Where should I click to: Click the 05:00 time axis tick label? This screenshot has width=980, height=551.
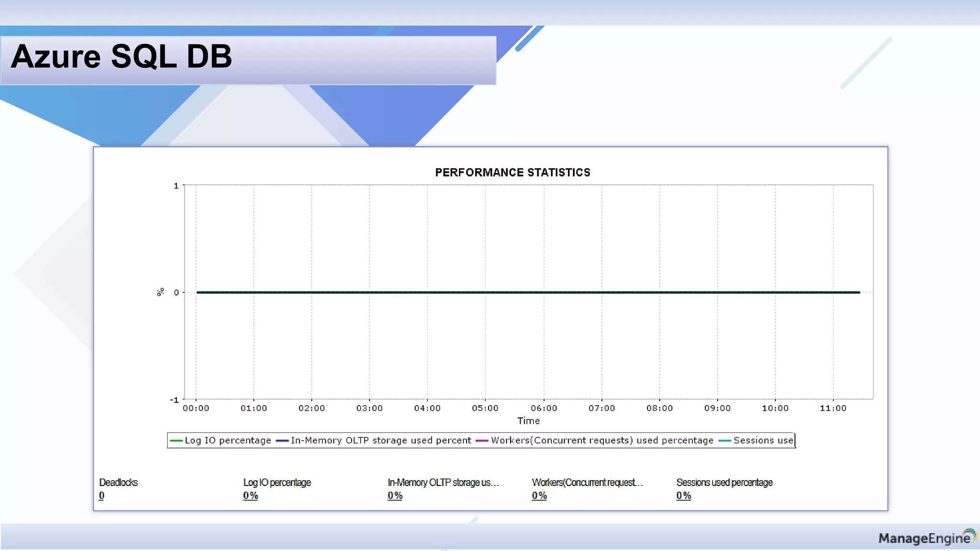point(485,408)
